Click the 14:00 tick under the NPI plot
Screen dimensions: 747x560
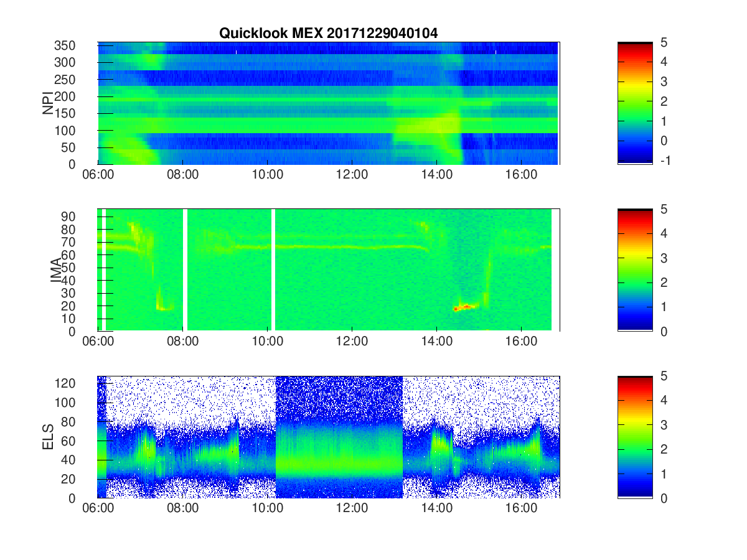coord(437,175)
